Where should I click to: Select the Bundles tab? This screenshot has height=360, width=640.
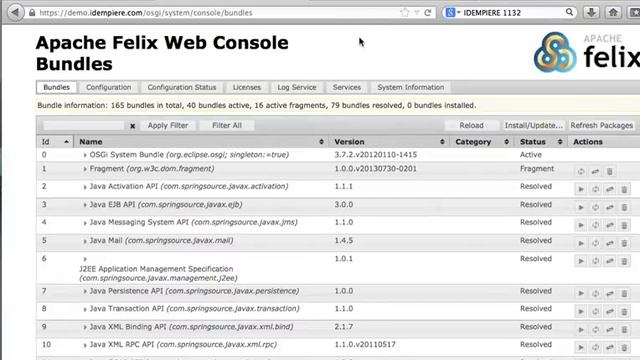(56, 87)
